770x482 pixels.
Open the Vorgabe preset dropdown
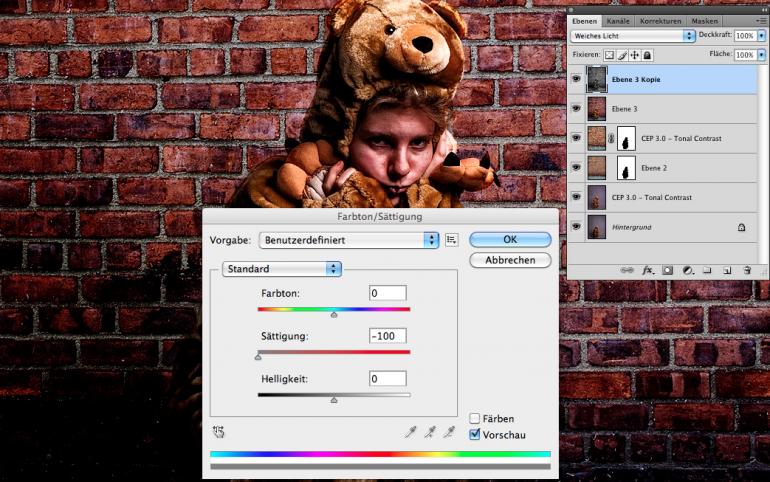349,240
